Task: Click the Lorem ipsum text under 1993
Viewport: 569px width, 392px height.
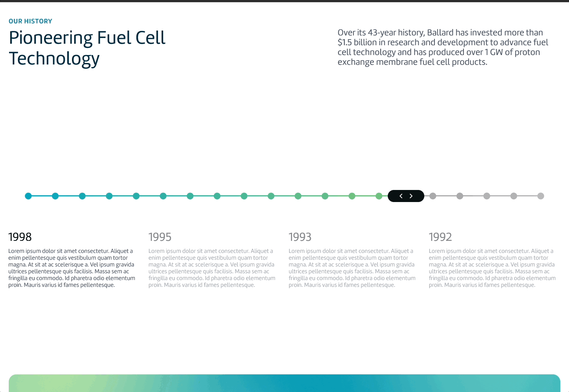Action: click(352, 268)
